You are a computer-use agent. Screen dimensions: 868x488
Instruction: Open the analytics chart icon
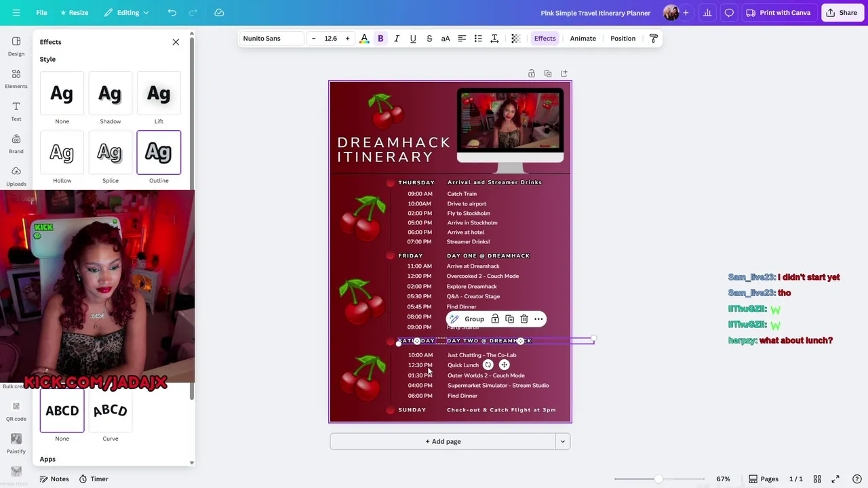pyautogui.click(x=707, y=13)
